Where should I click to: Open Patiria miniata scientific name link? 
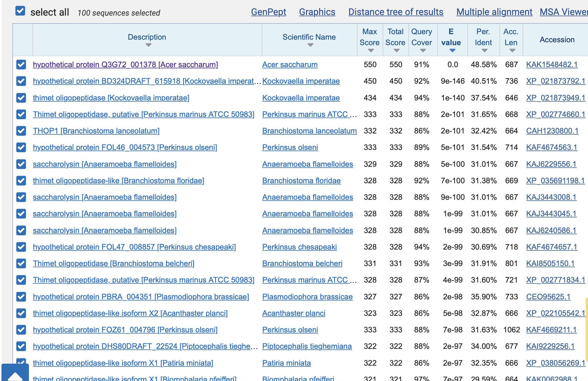[286, 363]
